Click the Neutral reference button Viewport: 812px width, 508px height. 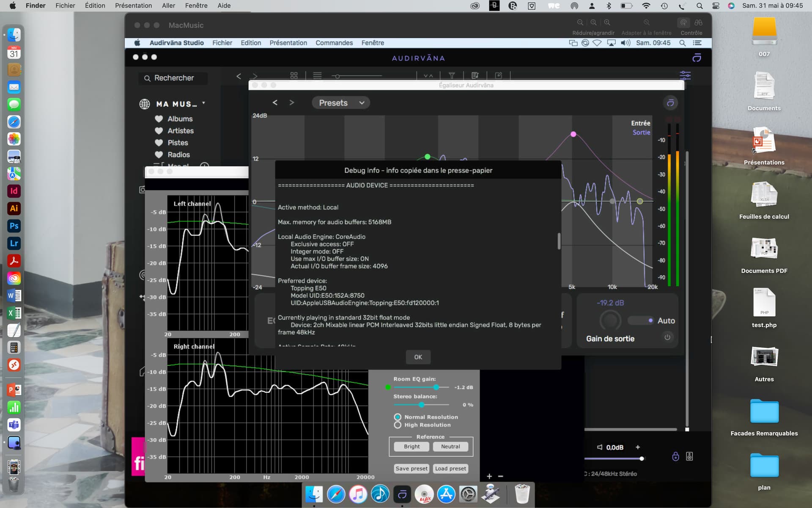[450, 447]
